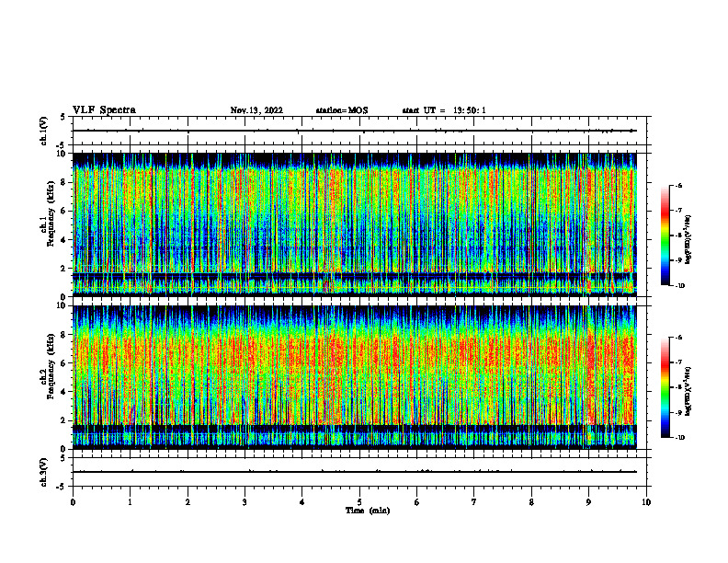
Task: Click the '8' kHz tick on ch.1 frequency axis
Action: [x=63, y=182]
